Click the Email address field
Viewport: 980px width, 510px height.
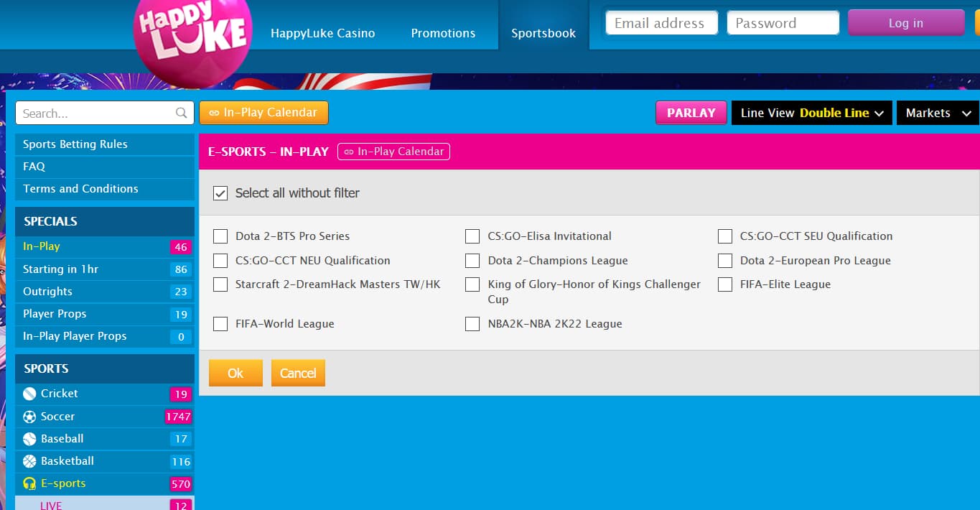tap(662, 23)
